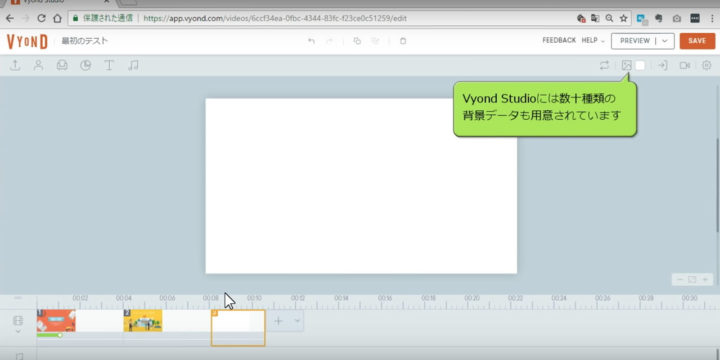Select the white background color swatch
The image size is (720, 360).
coord(640,65)
